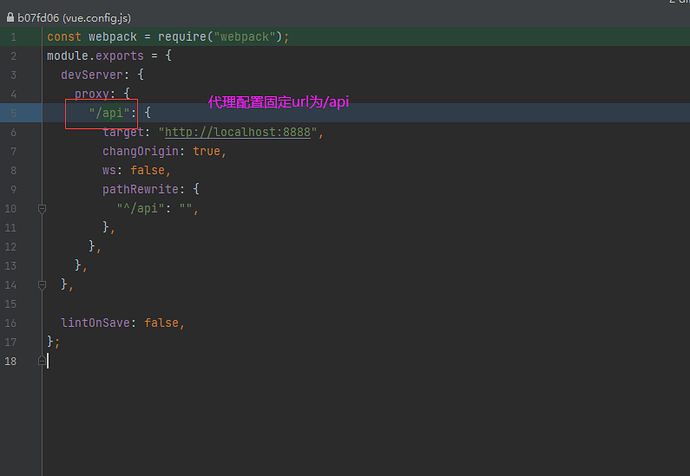Click the false value after ws

click(x=147, y=170)
